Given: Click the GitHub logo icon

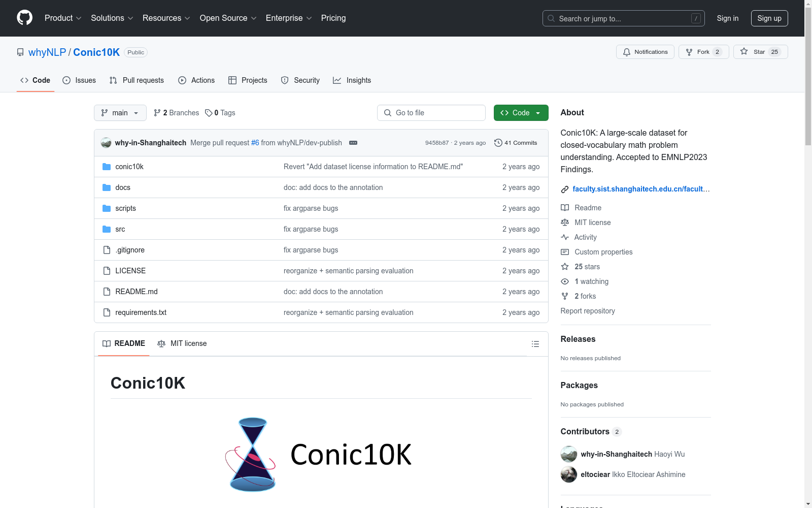Looking at the screenshot, I should 24,18.
